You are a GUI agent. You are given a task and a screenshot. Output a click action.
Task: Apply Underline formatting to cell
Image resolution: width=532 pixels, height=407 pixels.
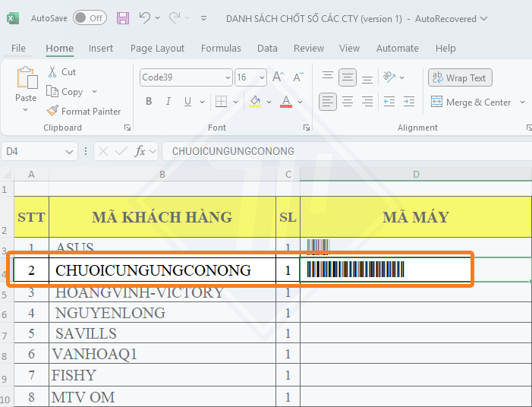[185, 102]
